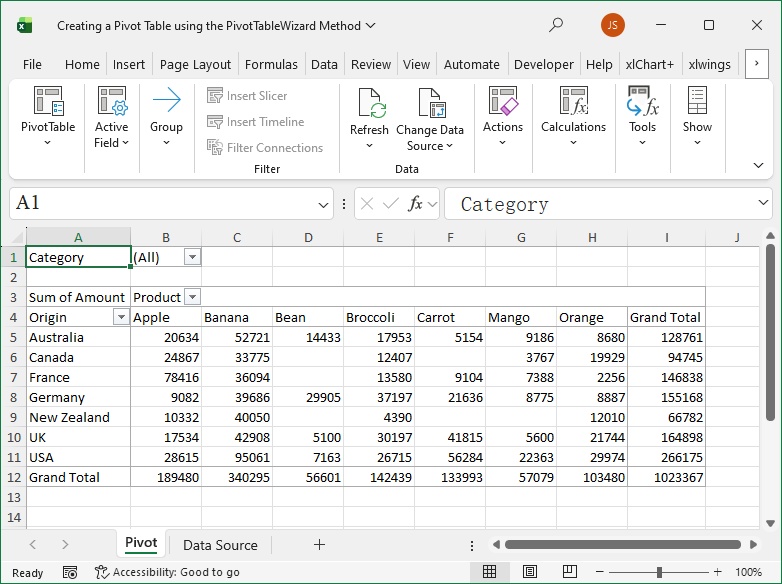Click the vertical scrollbar thumb
This screenshot has width=782, height=584.
pos(771,334)
